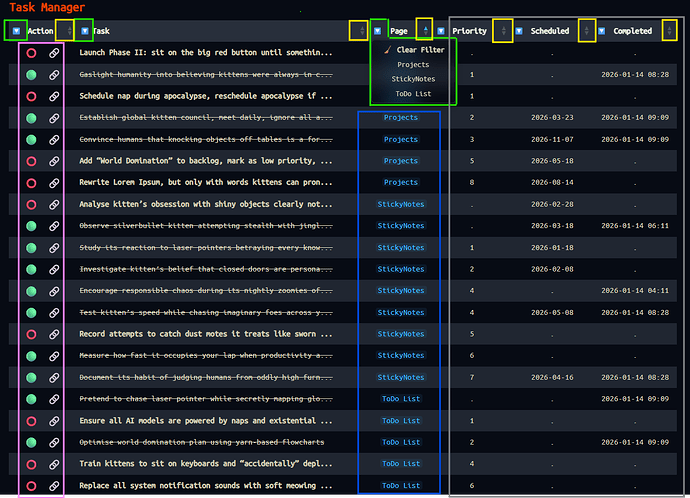
Task: Click link icon for 'Train kittens to sit' task
Action: point(54,464)
